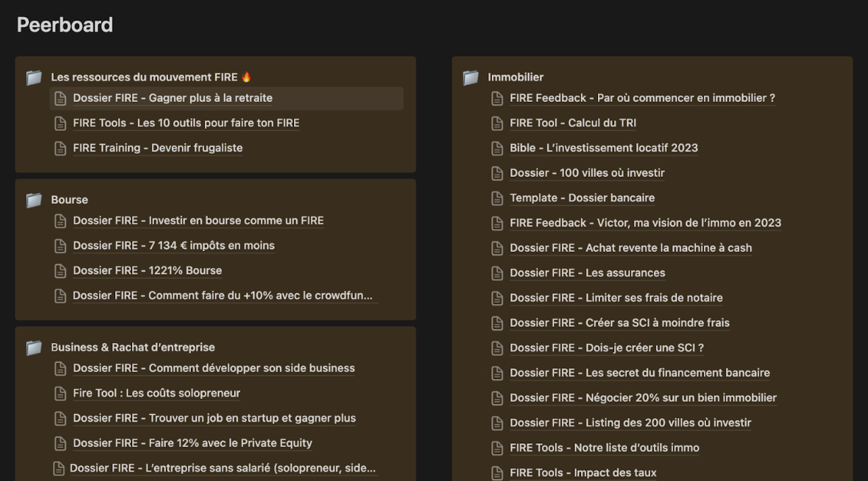868x481 pixels.
Task: Click the page icon of Gagner plus à la retraite
Action: click(61, 98)
